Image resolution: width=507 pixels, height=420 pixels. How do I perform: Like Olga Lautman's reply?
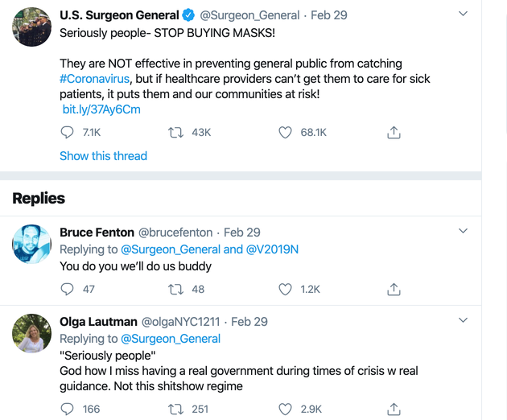[x=285, y=409]
